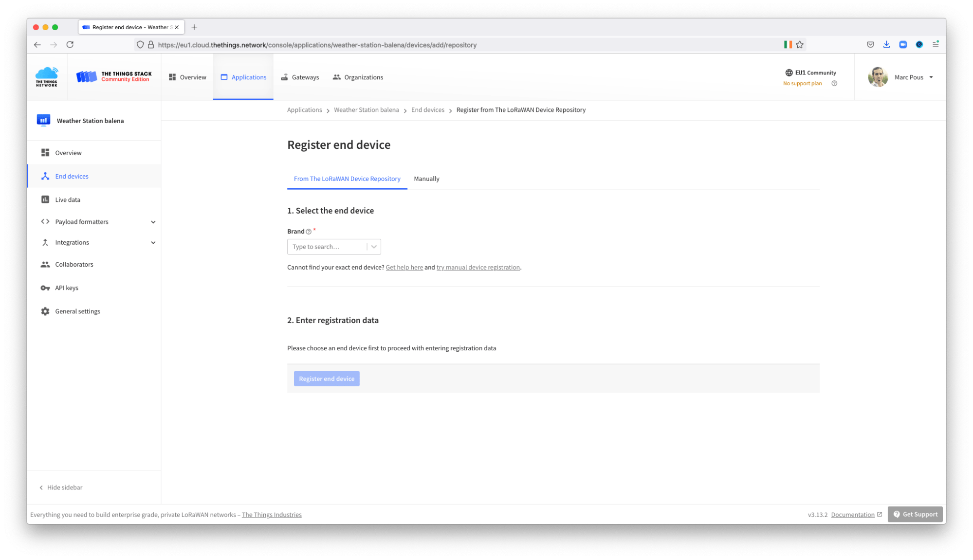This screenshot has height=560, width=973.
Task: Switch to the Manually tab
Action: [426, 179]
